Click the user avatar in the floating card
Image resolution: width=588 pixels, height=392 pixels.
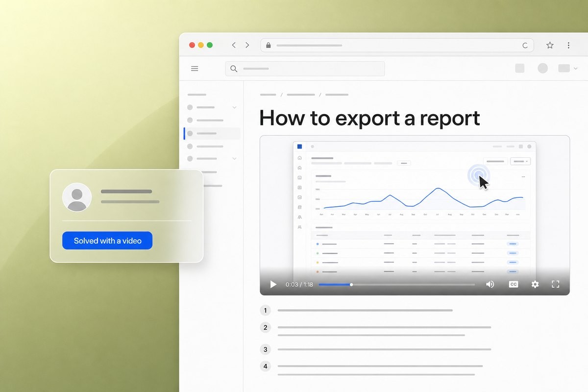point(77,197)
